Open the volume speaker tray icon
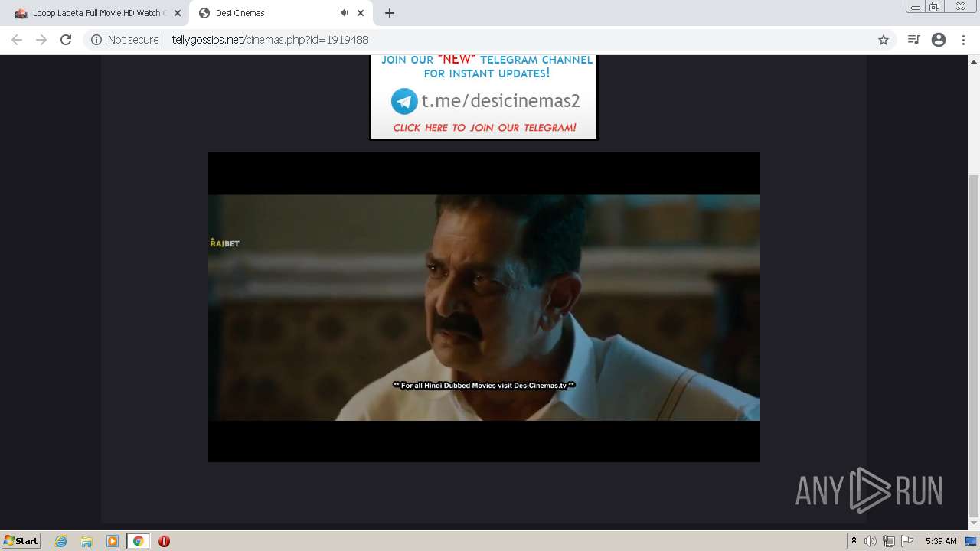 point(871,541)
